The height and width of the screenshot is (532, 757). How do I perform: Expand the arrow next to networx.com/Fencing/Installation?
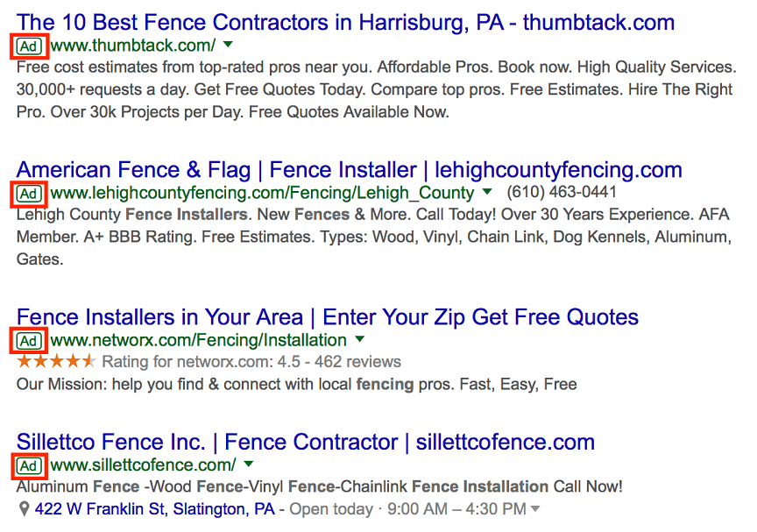(x=360, y=339)
